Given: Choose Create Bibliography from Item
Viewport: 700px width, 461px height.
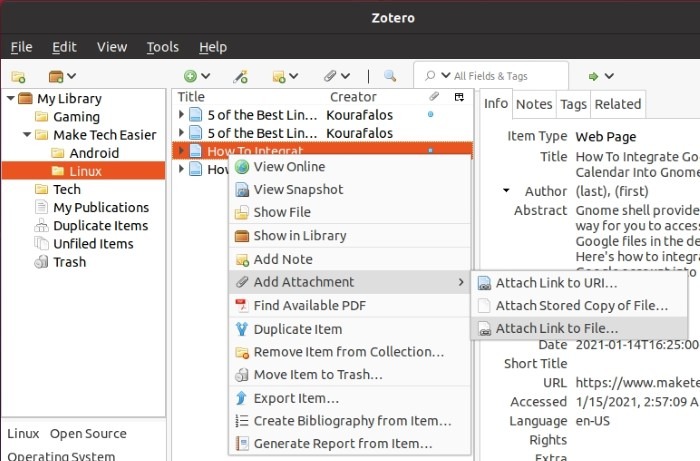Looking at the screenshot, I should pyautogui.click(x=350, y=421).
